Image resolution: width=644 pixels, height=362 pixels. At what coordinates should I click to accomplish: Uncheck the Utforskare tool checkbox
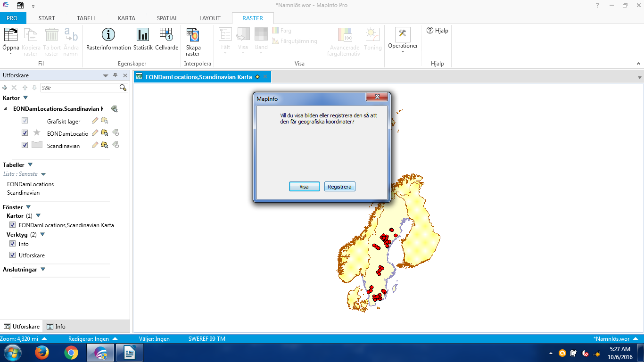point(13,255)
